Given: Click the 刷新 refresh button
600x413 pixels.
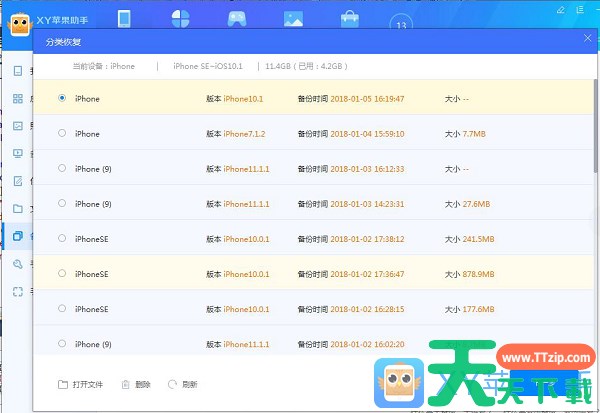Looking at the screenshot, I should 182,384.
